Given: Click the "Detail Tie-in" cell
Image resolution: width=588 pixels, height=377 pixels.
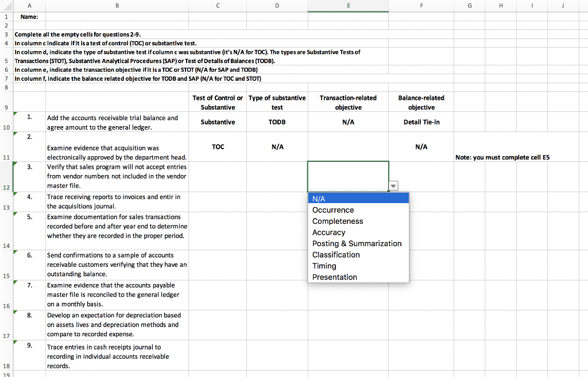Looking at the screenshot, I should click(421, 122).
